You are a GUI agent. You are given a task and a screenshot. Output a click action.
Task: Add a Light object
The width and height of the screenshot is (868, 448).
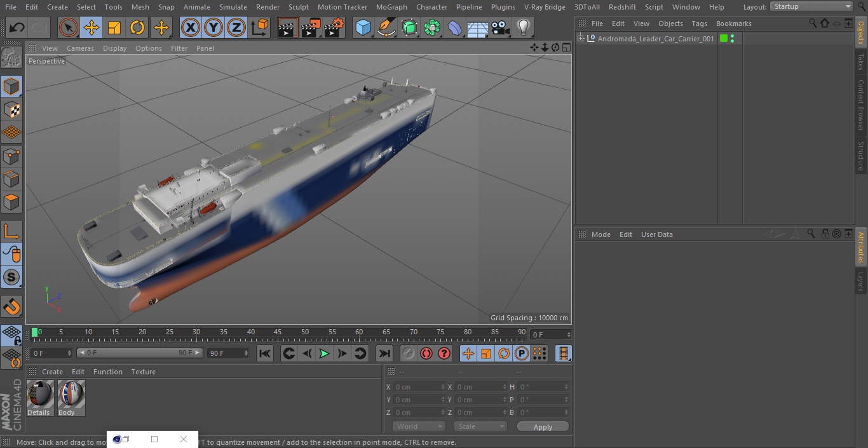(523, 27)
